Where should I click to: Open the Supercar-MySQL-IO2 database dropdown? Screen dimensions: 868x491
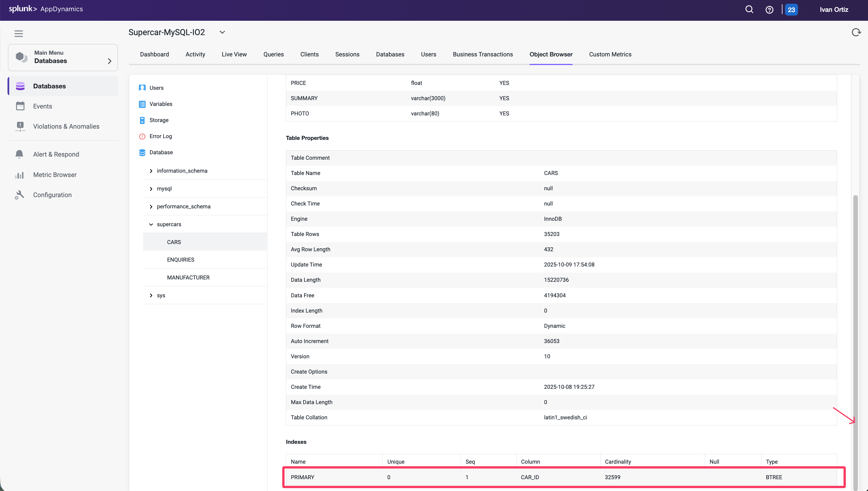(222, 32)
